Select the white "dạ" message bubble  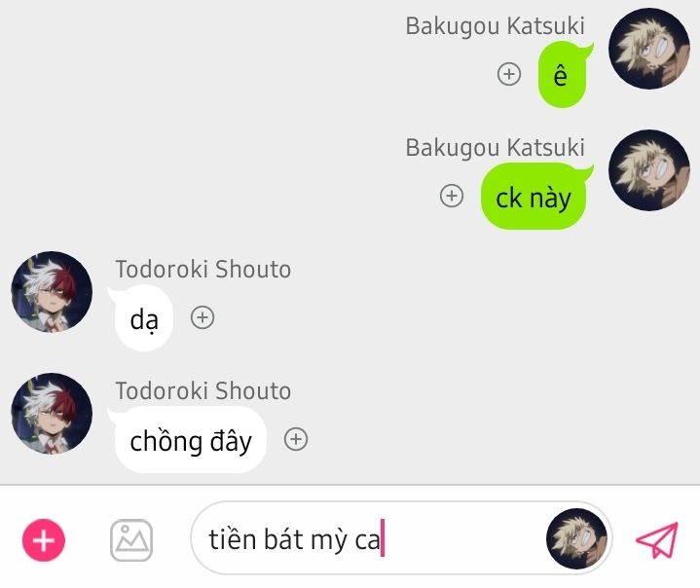(x=143, y=318)
